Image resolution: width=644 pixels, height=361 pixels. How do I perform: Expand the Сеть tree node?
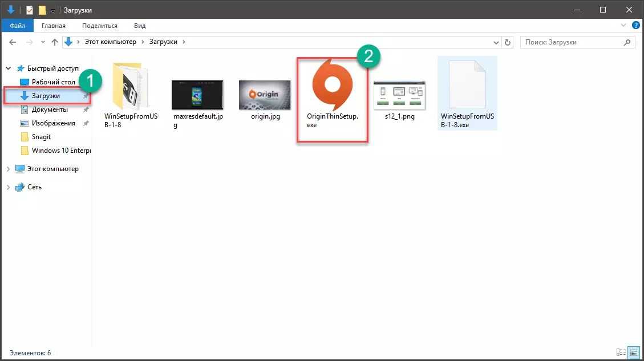[x=8, y=187]
